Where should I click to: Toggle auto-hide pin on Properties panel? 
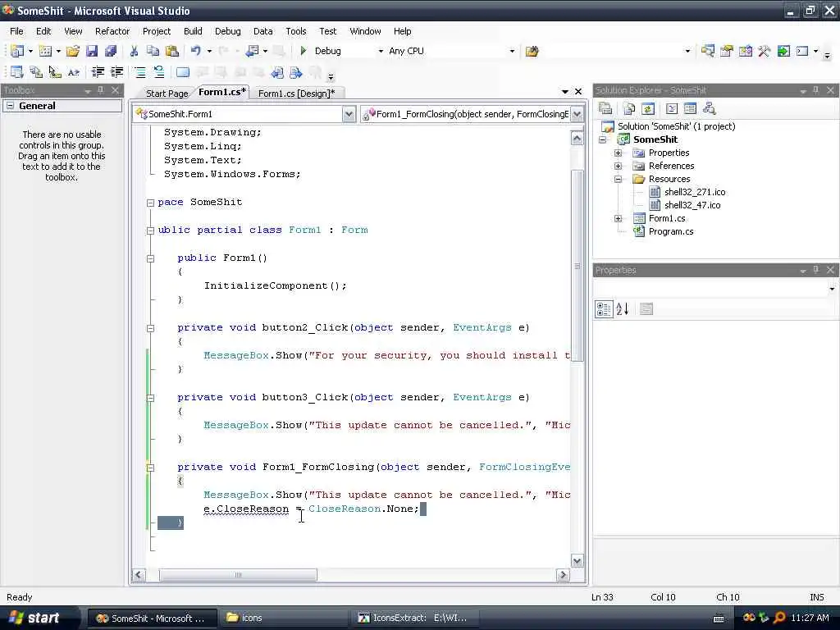coord(816,270)
